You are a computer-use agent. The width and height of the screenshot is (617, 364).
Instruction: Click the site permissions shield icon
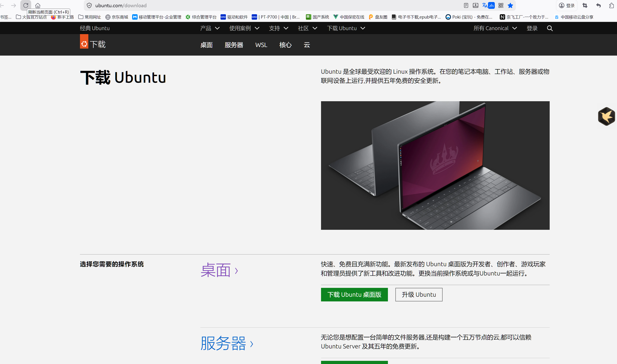[x=89, y=5]
